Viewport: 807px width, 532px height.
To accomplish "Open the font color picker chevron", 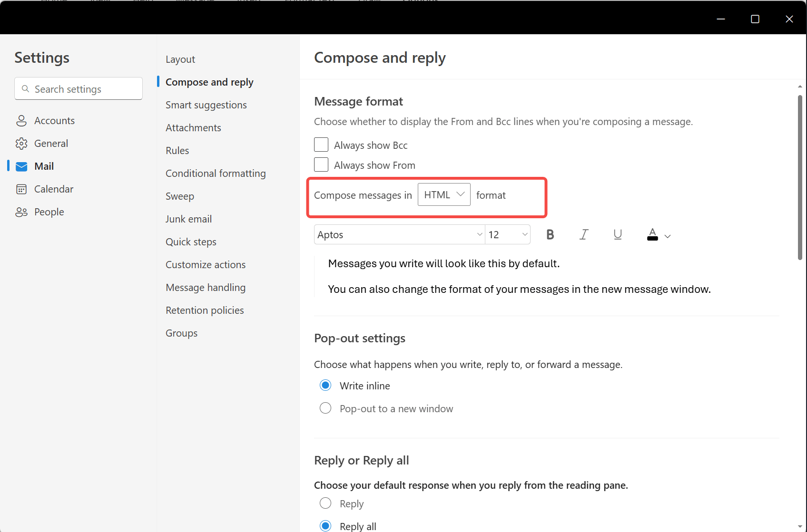I will 668,236.
